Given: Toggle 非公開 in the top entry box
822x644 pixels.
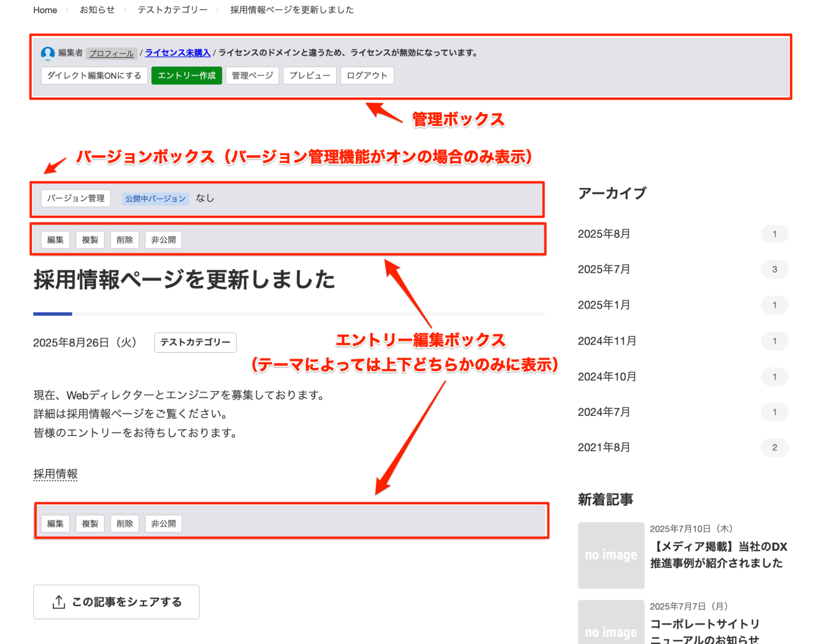Looking at the screenshot, I should click(x=163, y=240).
